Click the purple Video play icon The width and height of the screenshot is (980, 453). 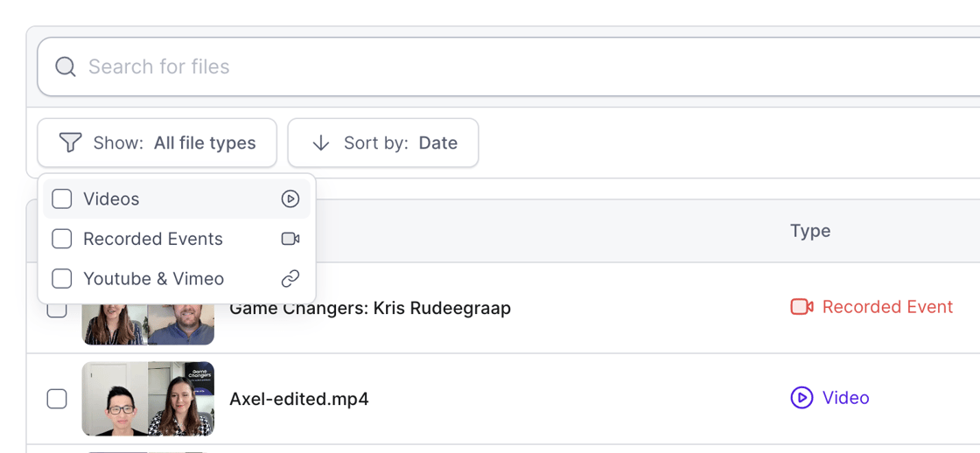tap(801, 397)
